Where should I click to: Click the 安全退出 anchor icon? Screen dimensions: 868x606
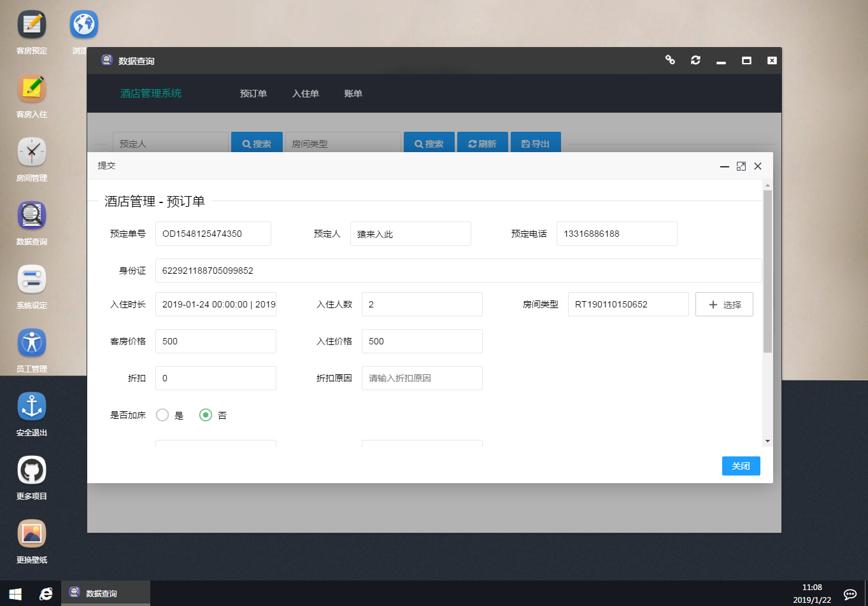click(x=31, y=407)
